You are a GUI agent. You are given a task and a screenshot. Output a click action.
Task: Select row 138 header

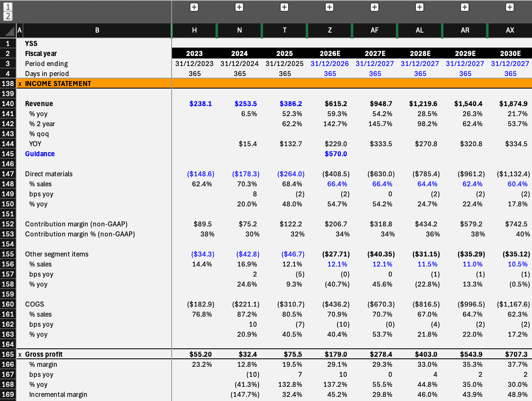[8, 84]
